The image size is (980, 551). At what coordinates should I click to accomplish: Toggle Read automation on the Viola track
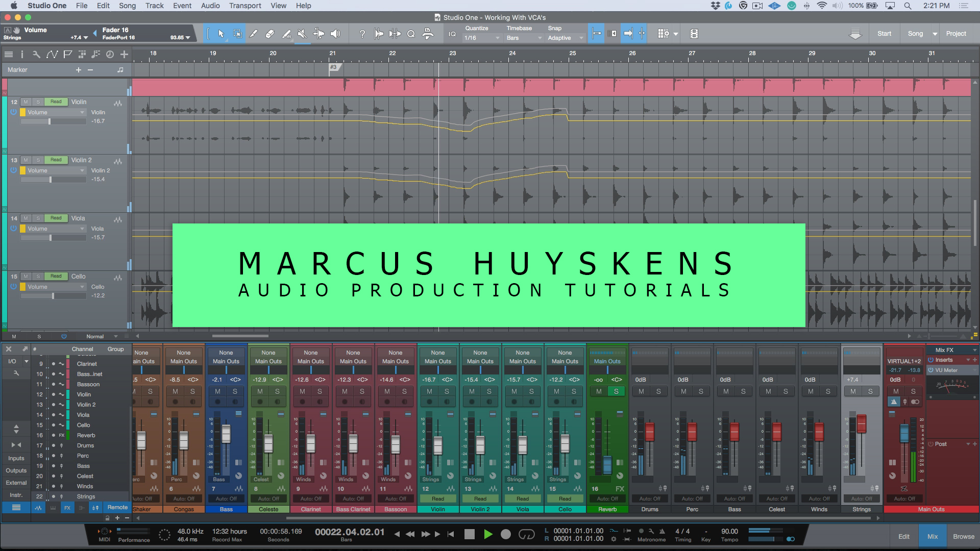tap(56, 218)
